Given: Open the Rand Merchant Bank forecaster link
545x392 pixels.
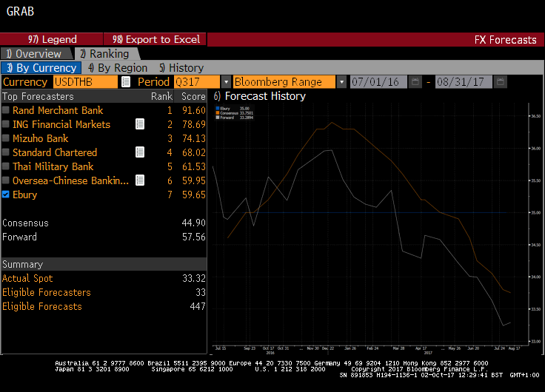Looking at the screenshot, I should click(x=58, y=110).
